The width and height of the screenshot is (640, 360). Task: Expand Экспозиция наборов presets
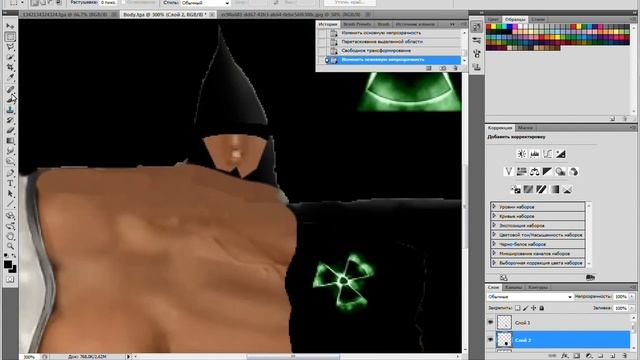494,225
